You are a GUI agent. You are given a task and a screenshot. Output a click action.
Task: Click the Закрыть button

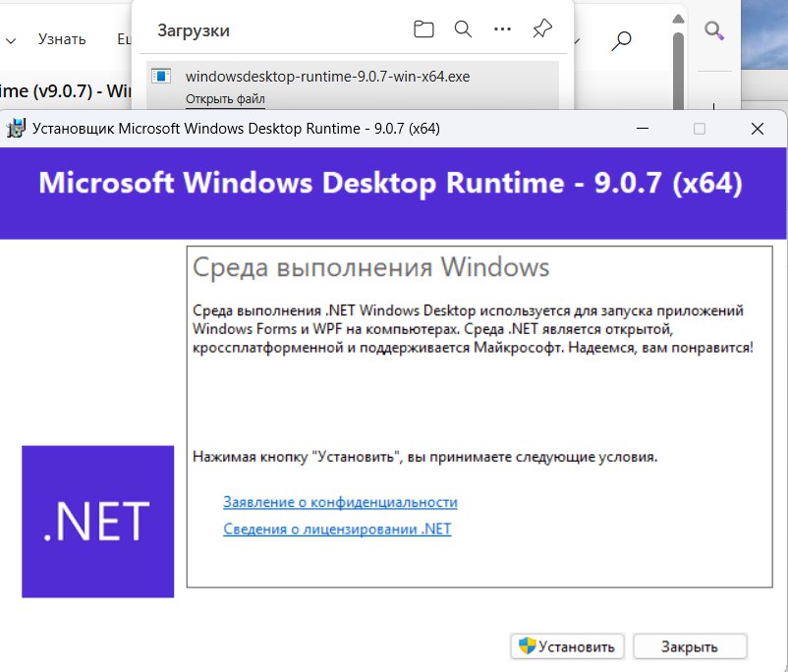pyautogui.click(x=690, y=646)
